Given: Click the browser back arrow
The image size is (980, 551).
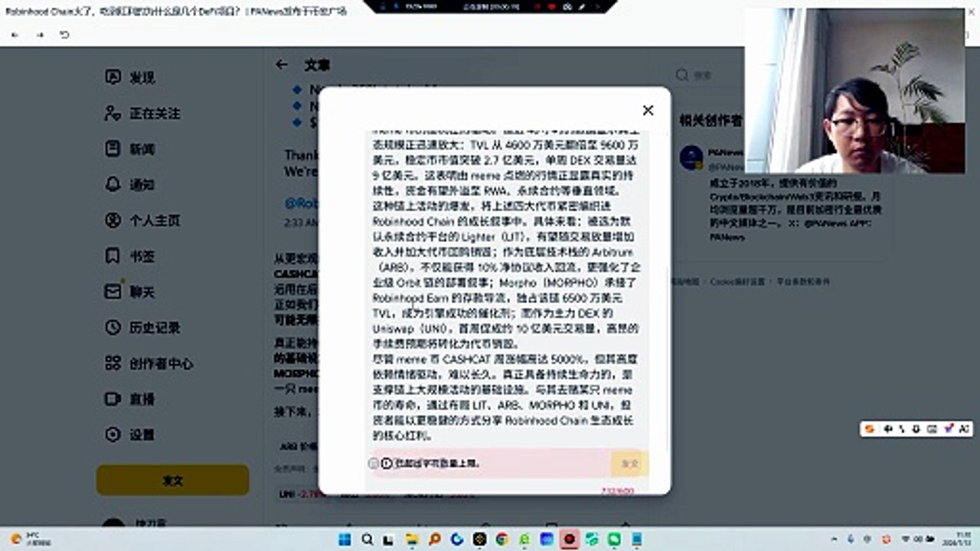Looking at the screenshot, I should coord(15,35).
